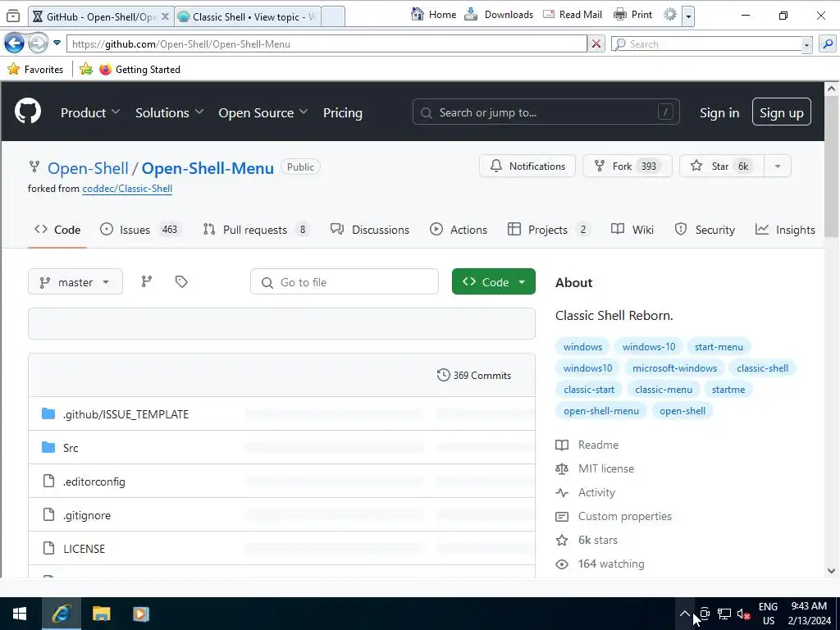Click the Search or jump to field
The width and height of the screenshot is (840, 630).
point(546,112)
